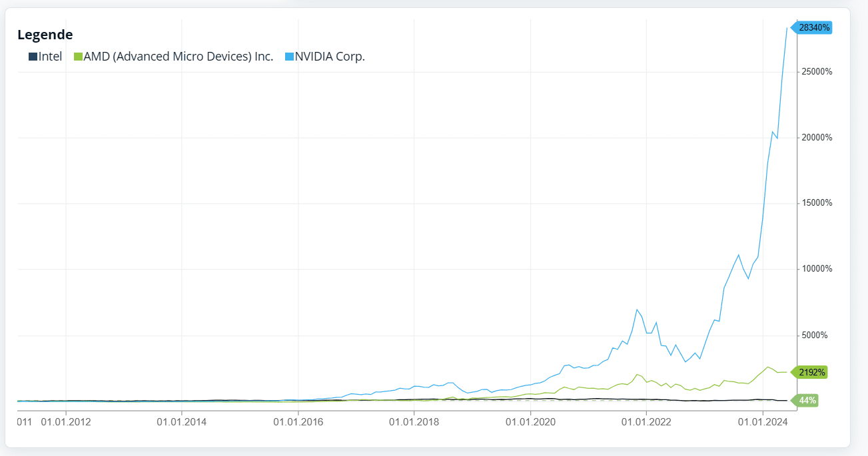Click the 2192% AMD value label

[809, 372]
